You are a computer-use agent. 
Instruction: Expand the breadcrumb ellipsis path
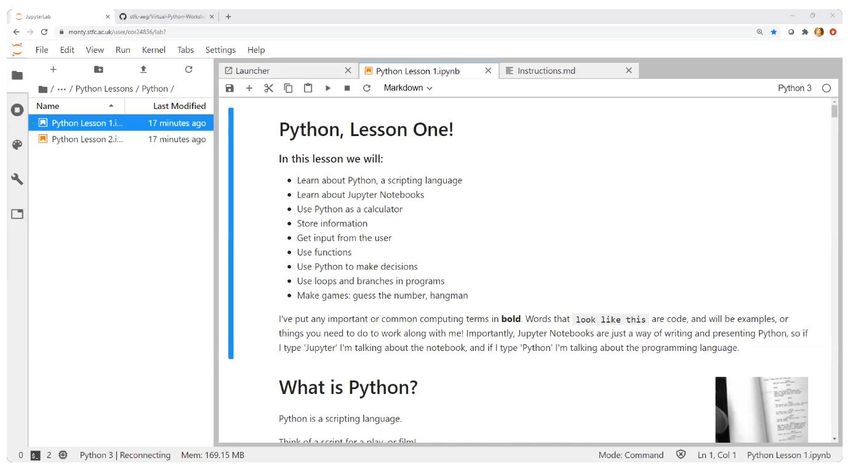coord(62,89)
